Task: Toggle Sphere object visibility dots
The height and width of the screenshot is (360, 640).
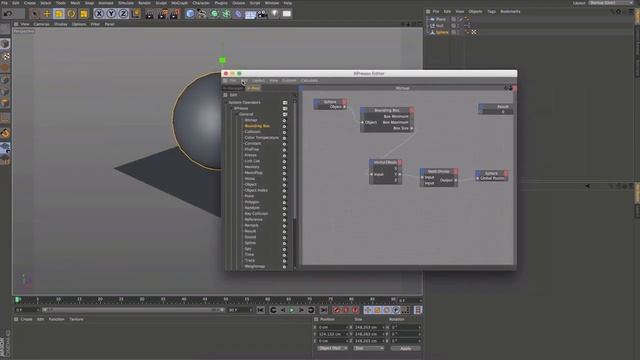Action: (x=458, y=32)
